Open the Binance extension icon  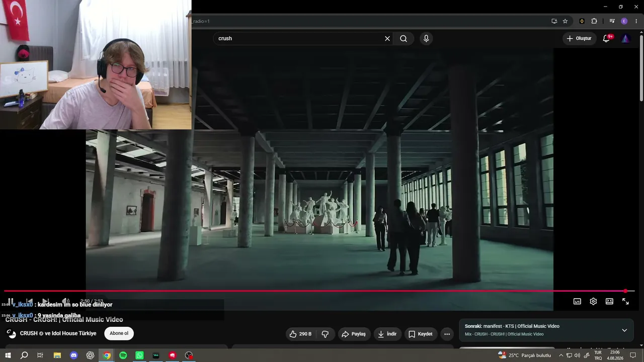(582, 21)
